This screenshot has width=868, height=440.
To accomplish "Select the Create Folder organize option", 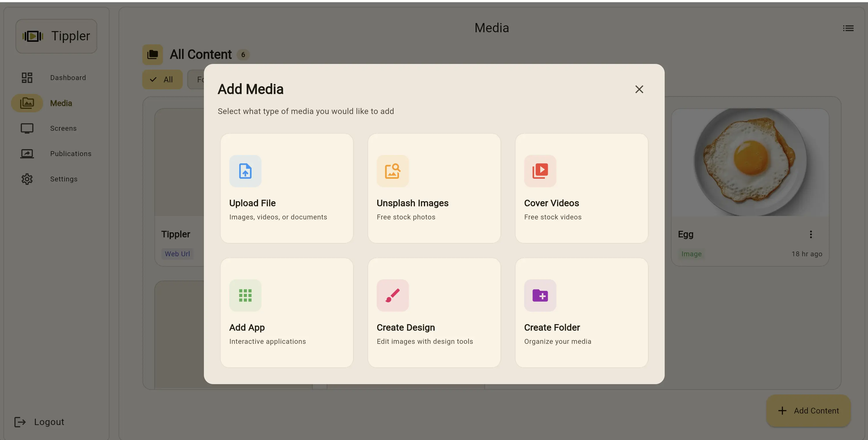I will pos(581,312).
